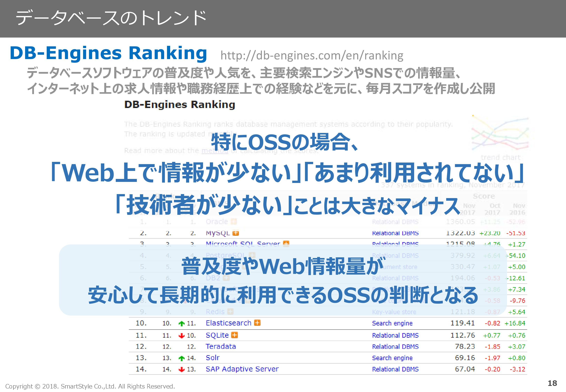This screenshot has width=566, height=392.
Task: Click the -51.53 value in MySQL row
Action: click(x=516, y=233)
